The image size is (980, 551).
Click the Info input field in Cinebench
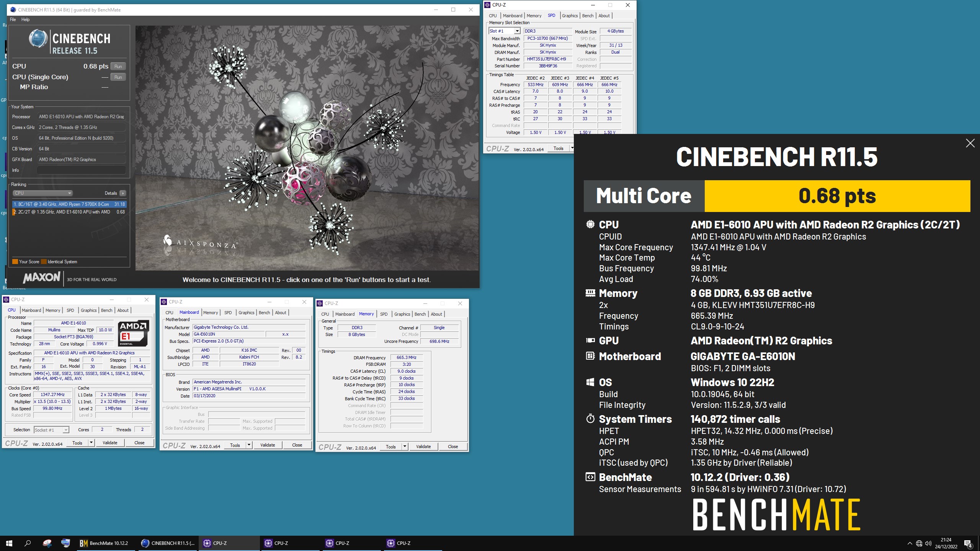81,170
